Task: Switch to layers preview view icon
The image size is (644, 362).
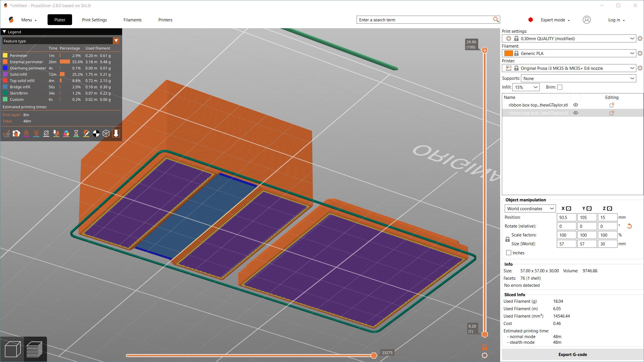Action: (34, 349)
